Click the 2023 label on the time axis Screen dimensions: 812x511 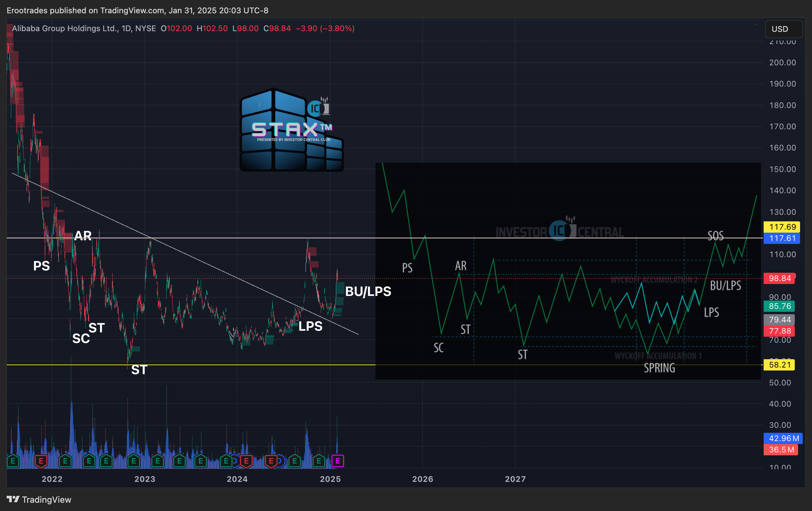click(x=145, y=479)
